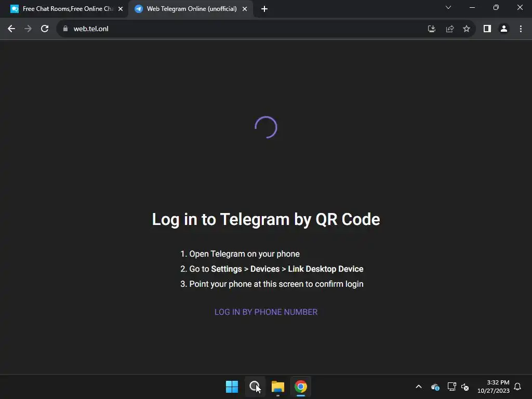Click the muted volume tray icon
The height and width of the screenshot is (399, 532).
coord(465,387)
